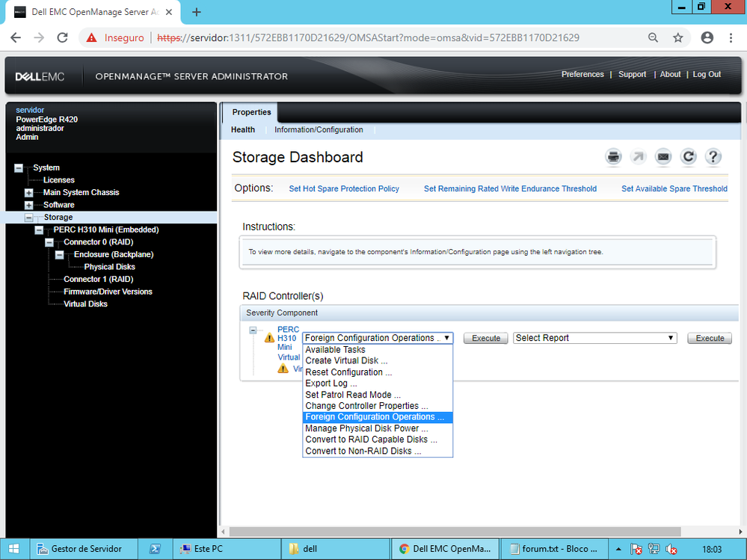747x560 pixels.
Task: Click the browser address bar URL
Action: [368, 37]
